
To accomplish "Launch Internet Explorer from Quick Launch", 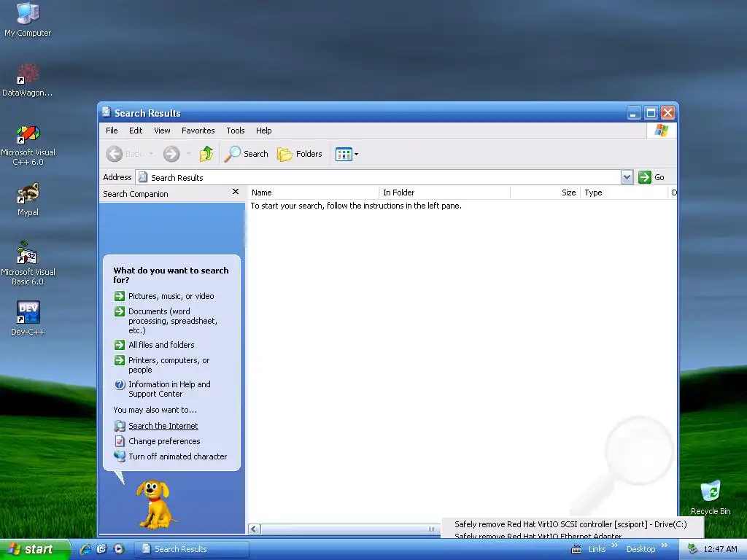I will click(x=85, y=549).
